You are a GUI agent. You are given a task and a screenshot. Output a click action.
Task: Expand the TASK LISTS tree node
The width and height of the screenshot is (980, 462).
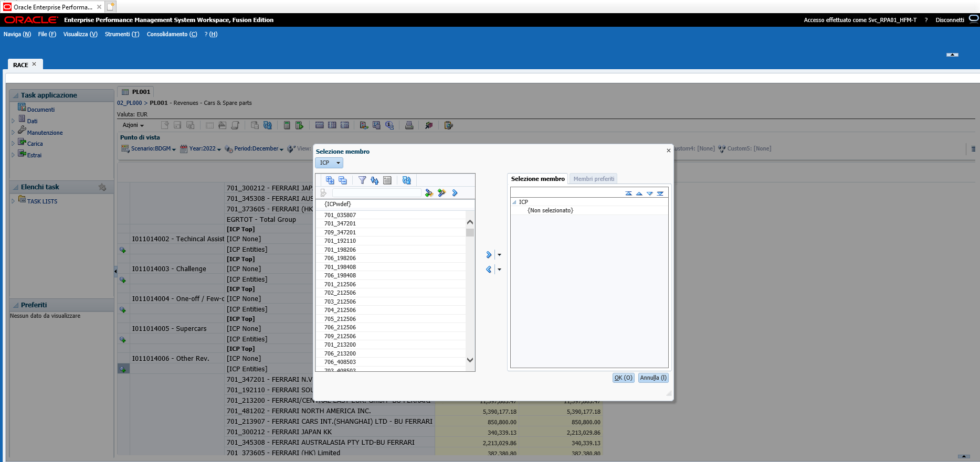(x=13, y=201)
